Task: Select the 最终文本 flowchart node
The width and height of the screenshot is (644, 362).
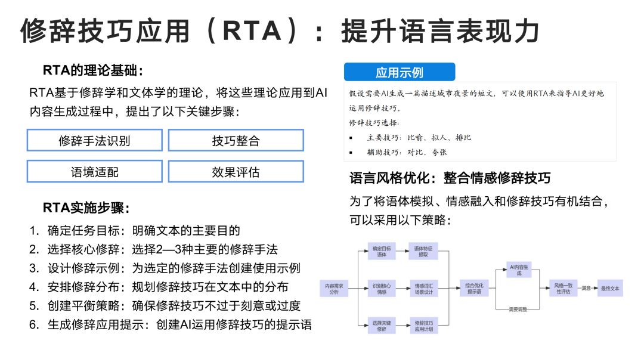Action: pos(610,289)
